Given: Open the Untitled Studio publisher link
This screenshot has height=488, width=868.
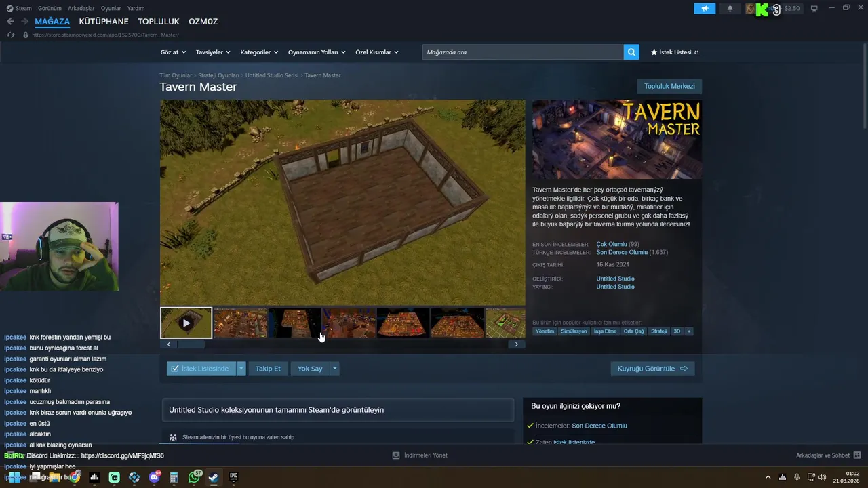Looking at the screenshot, I should pos(615,287).
